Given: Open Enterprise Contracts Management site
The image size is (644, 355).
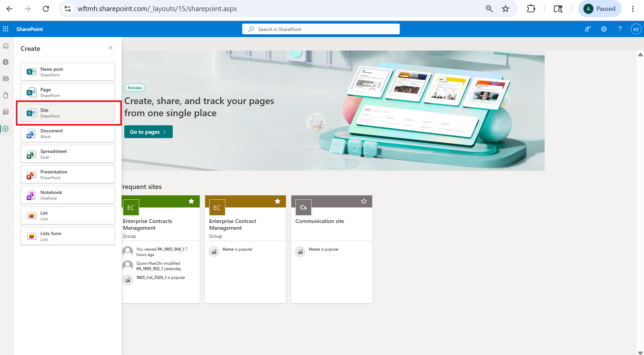Looking at the screenshot, I should click(x=148, y=224).
